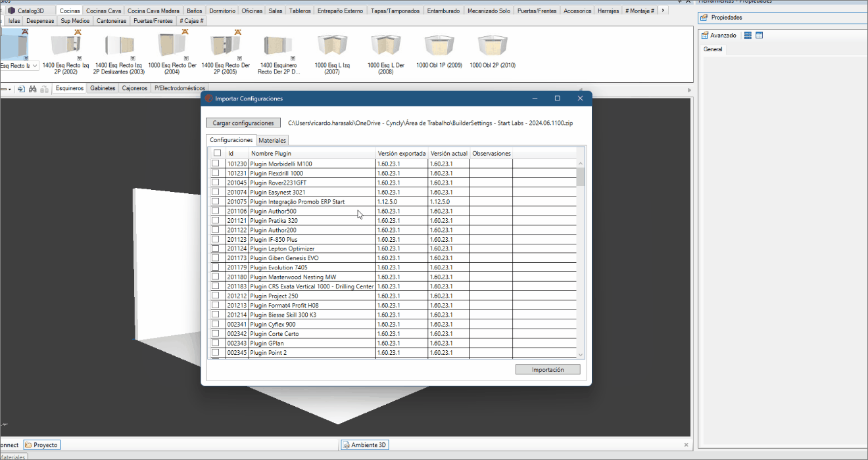Switch to the Gabinetes subcategory tab

(x=103, y=88)
